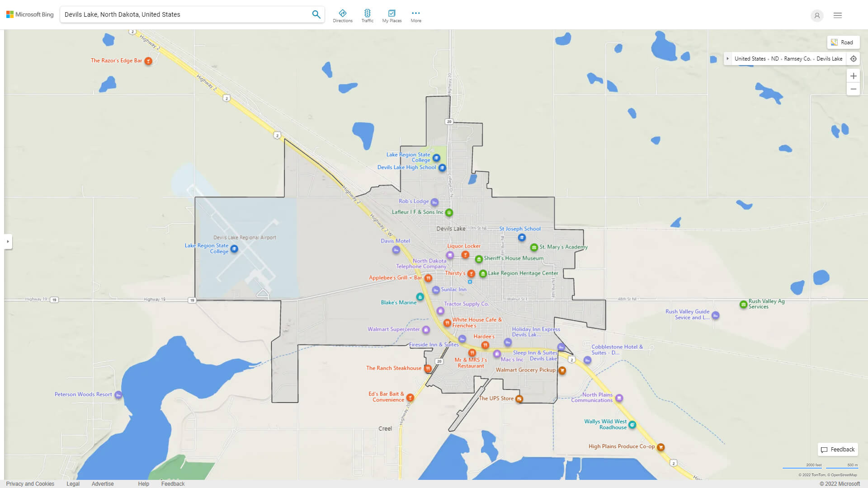Select The Razor's Edge Bar pin
This screenshot has height=488, width=868.
[148, 61]
